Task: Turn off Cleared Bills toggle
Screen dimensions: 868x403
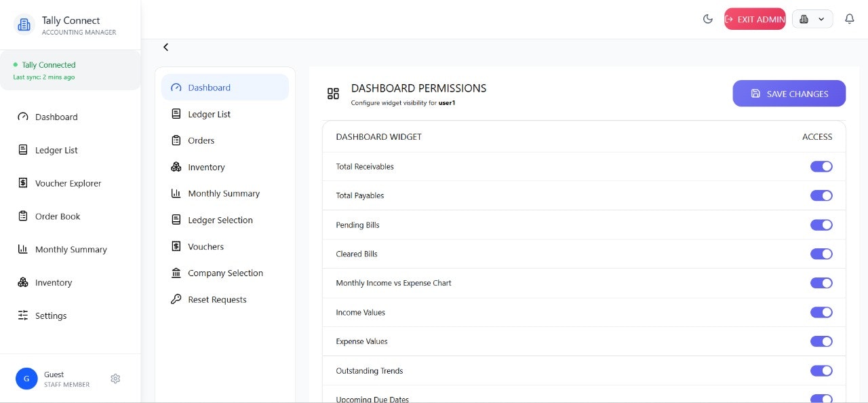Action: (821, 254)
